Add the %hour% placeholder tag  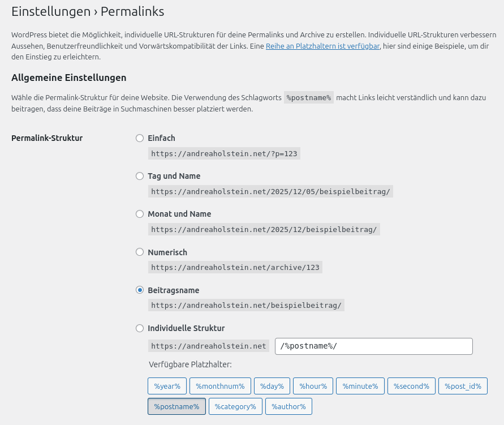(313, 387)
